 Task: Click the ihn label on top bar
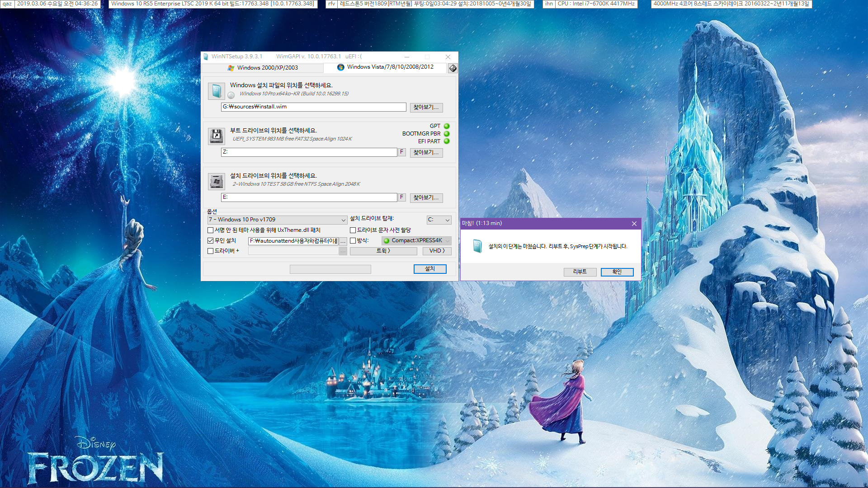point(549,4)
